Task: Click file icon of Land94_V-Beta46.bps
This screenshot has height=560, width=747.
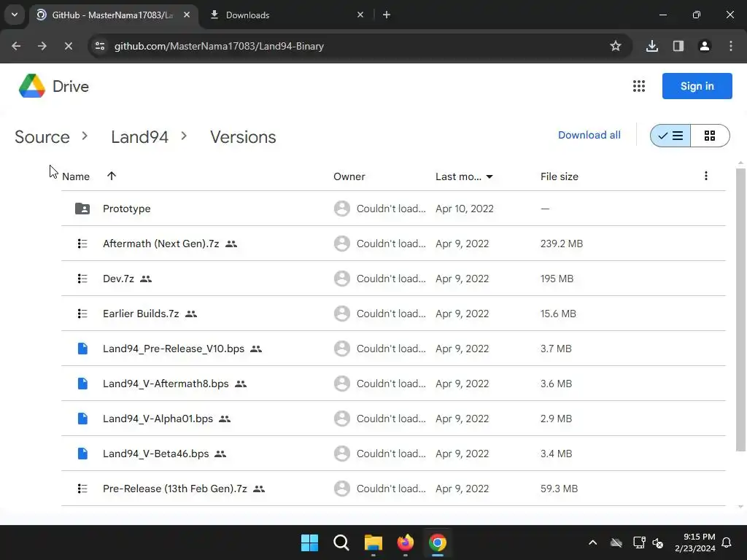Action: pos(82,454)
